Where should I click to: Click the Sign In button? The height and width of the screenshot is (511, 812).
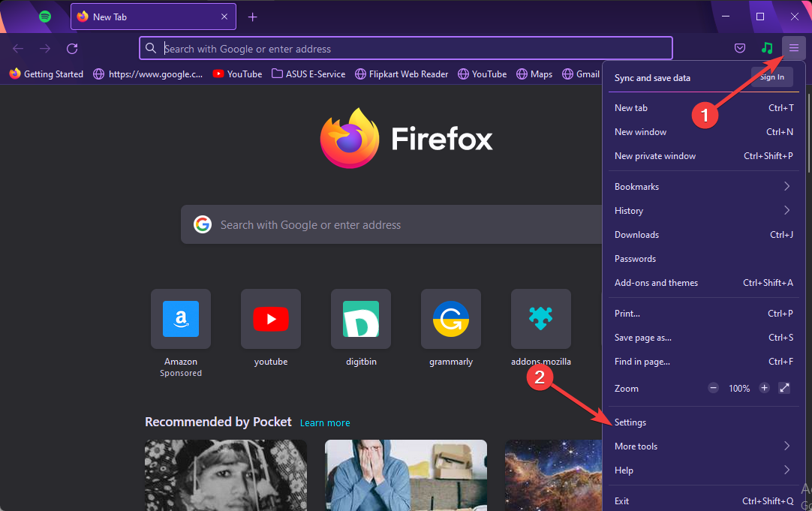771,77
